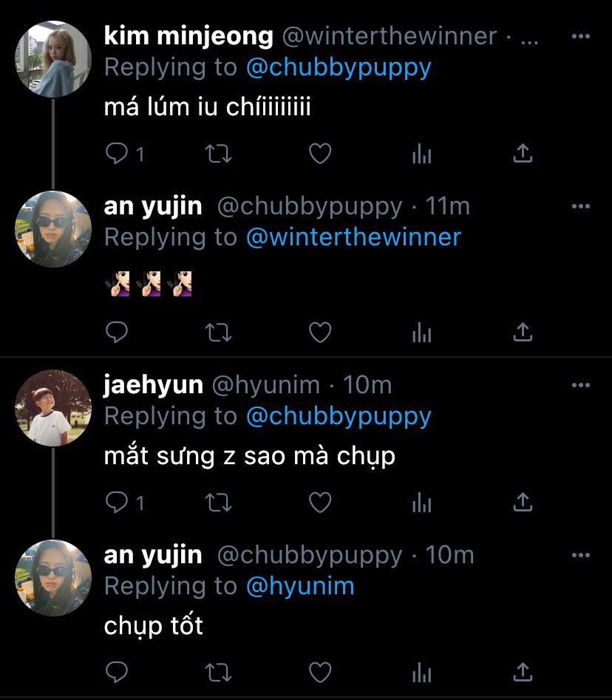The height and width of the screenshot is (700, 612).
Task: Share an yujin's emoji reply tweet
Action: [x=523, y=332]
